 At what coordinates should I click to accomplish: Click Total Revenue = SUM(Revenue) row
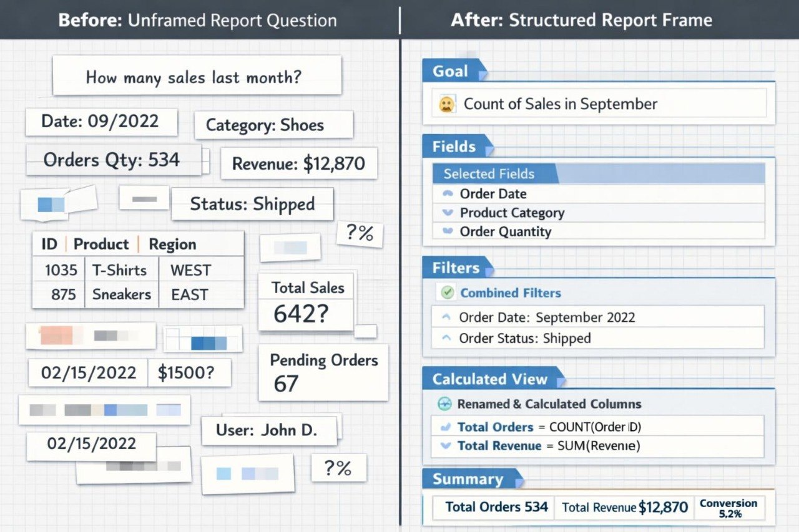click(x=598, y=446)
